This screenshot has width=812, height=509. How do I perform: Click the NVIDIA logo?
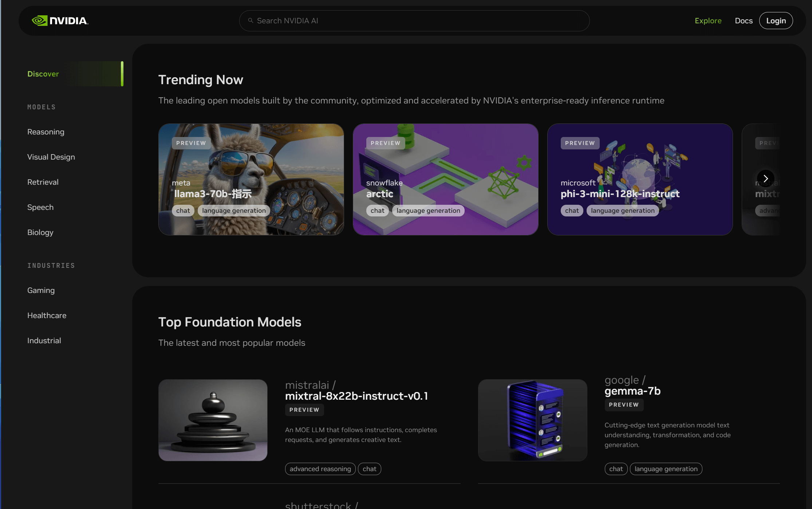(x=60, y=21)
